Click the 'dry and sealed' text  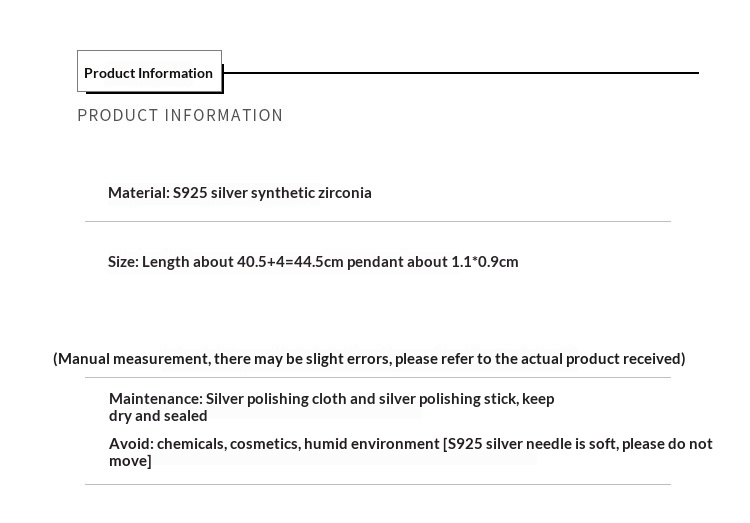[158, 416]
